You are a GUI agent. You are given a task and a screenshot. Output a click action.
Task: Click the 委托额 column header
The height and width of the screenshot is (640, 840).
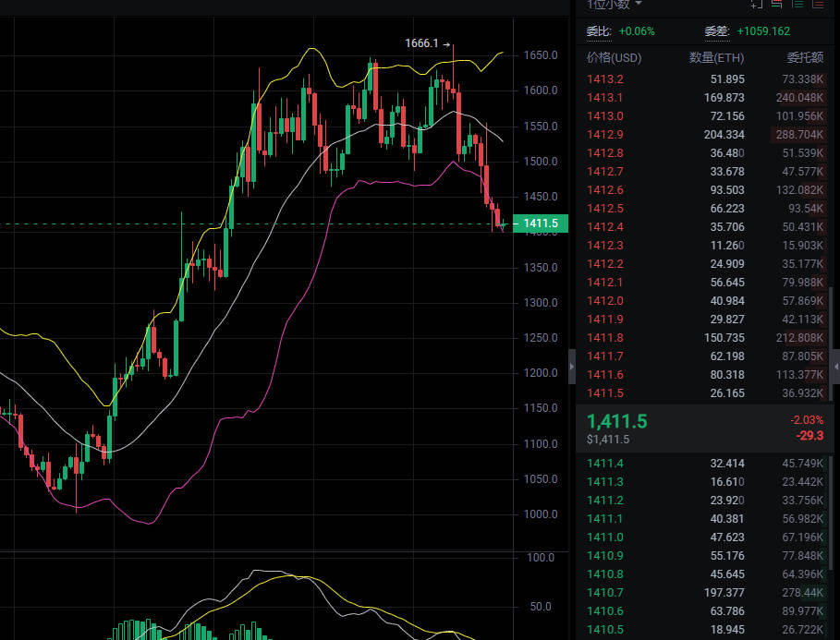804,58
